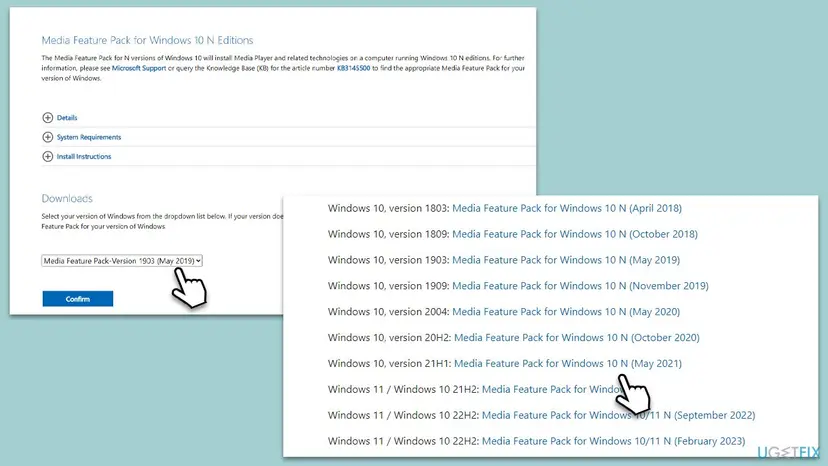
Task: Open the Media Feature Pack version dropdown
Action: (122, 260)
